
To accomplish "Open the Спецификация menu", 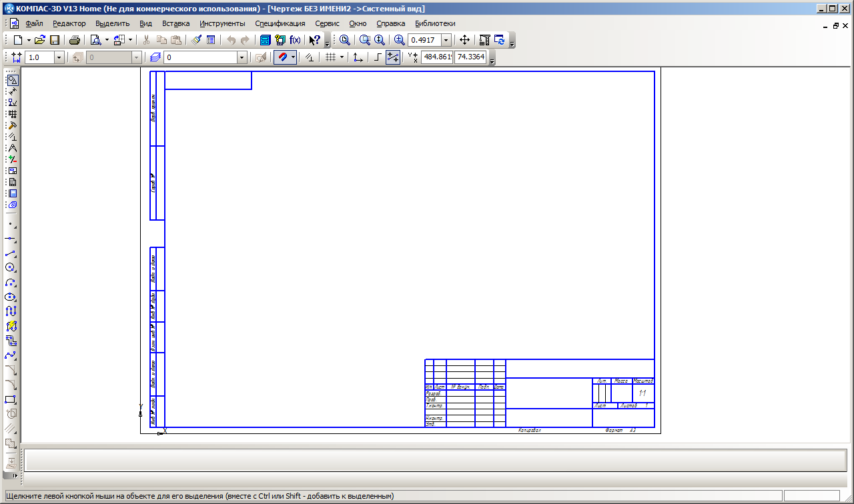I will coord(280,23).
